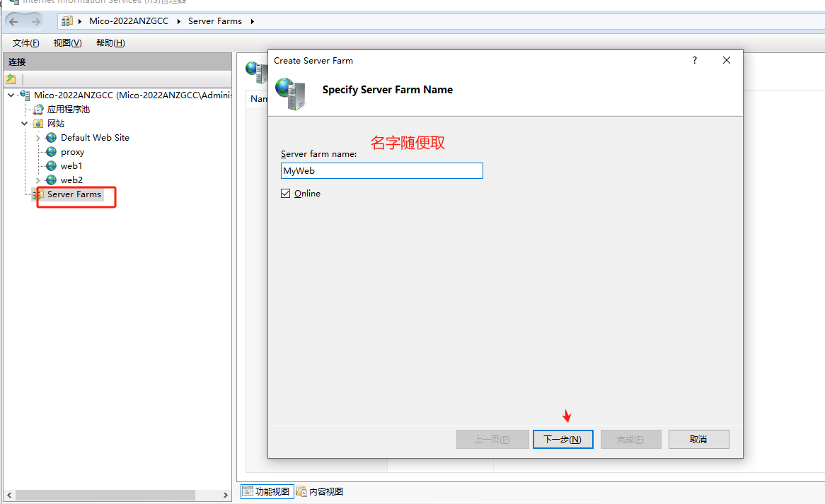Expand the web2 site node

(x=38, y=180)
